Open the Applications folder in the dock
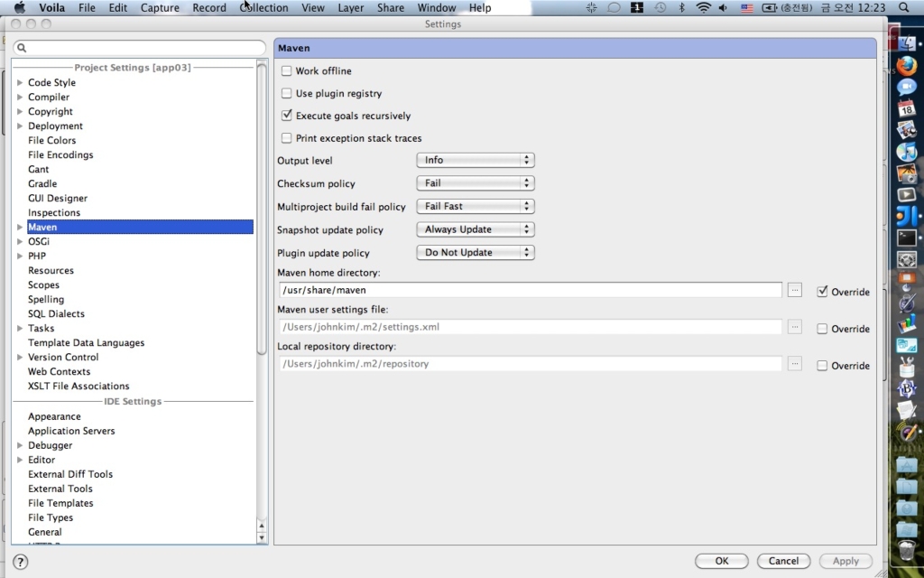 907,465
